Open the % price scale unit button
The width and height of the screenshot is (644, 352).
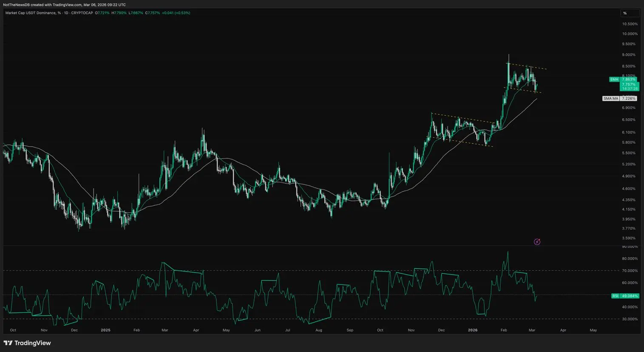click(x=630, y=13)
